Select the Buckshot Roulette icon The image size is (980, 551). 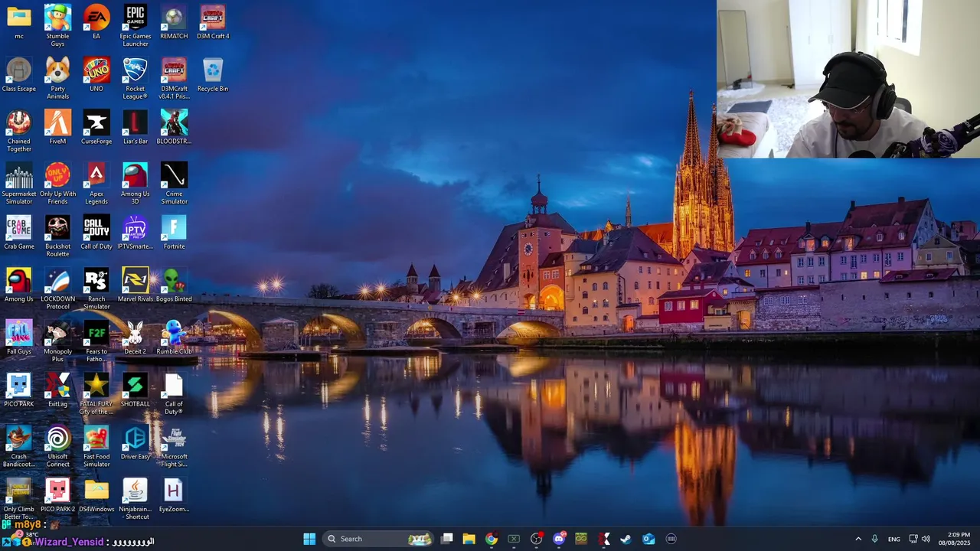(x=57, y=236)
